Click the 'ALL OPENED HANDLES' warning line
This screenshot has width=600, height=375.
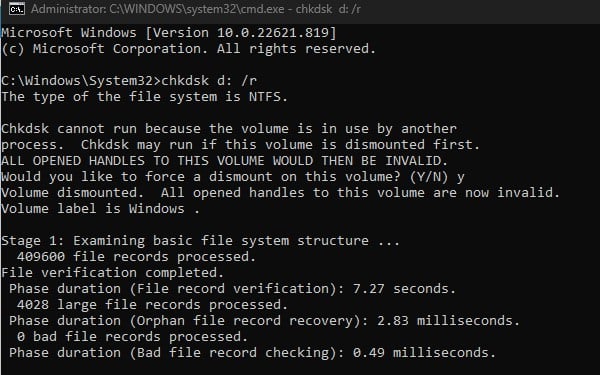point(224,161)
